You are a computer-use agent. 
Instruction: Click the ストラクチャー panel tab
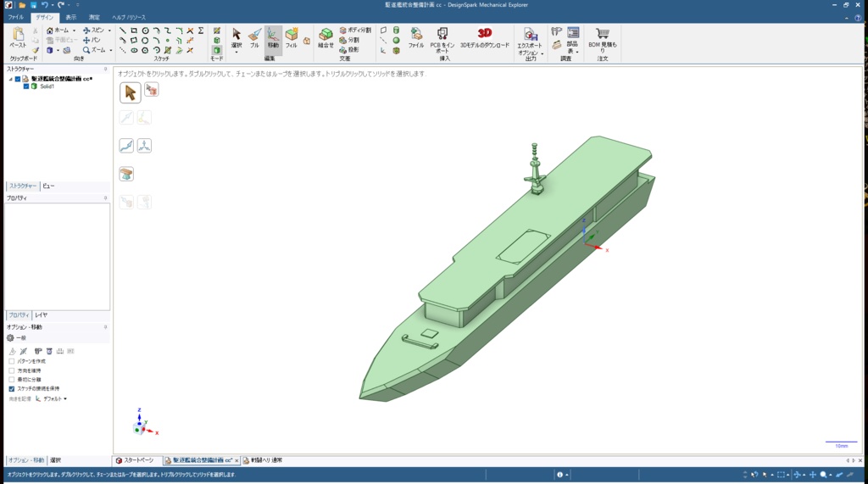(x=23, y=186)
